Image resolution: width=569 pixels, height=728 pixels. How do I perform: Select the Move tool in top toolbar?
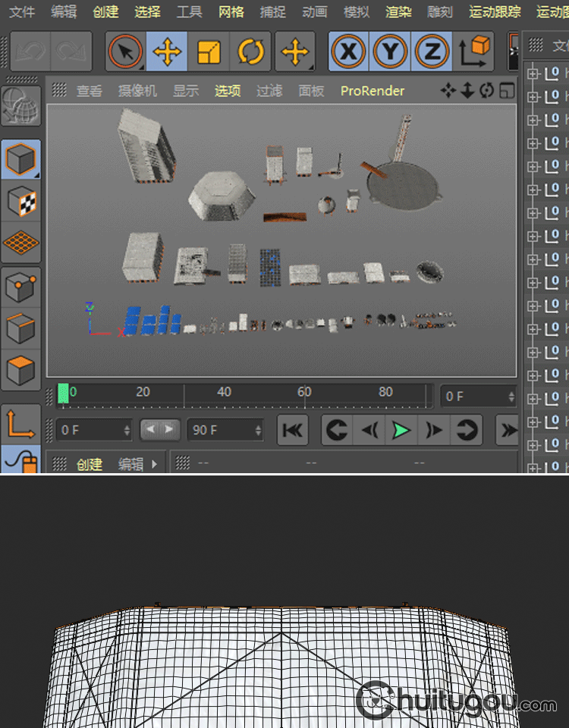coord(167,52)
